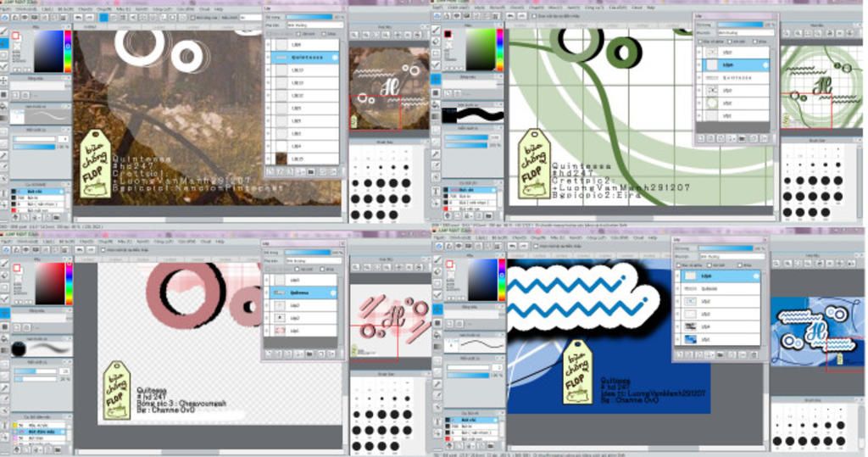Open Cloud menu in forest-canvas window
Viewport: 868px width, 457px height.
click(x=205, y=9)
